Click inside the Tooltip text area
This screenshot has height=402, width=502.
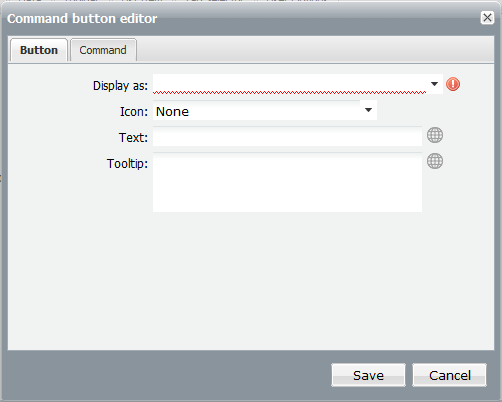click(287, 182)
